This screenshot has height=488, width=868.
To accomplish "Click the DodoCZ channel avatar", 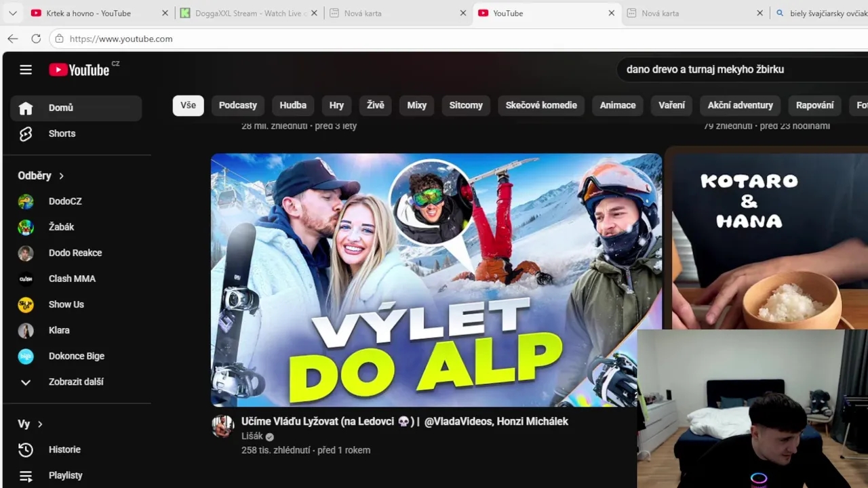I will [x=26, y=201].
